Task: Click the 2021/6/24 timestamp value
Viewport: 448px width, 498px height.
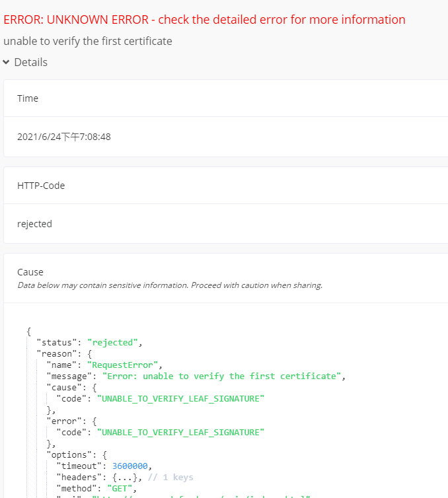Action: tap(63, 137)
